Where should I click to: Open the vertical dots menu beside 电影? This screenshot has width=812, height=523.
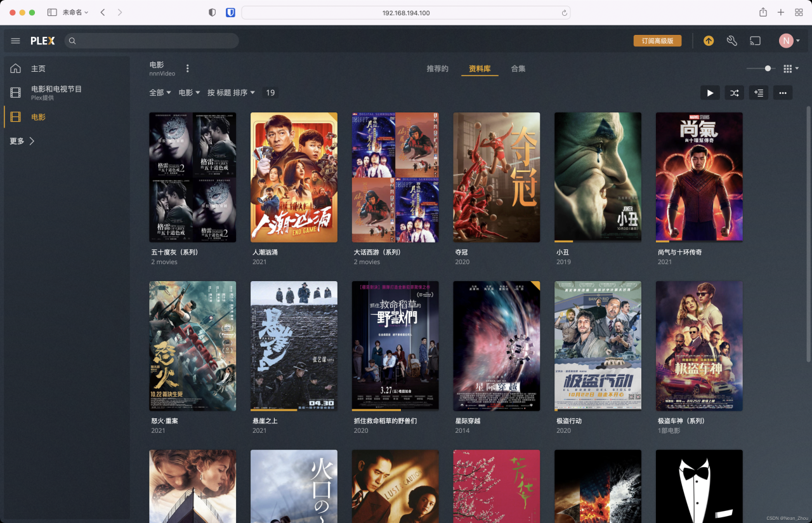tap(187, 69)
